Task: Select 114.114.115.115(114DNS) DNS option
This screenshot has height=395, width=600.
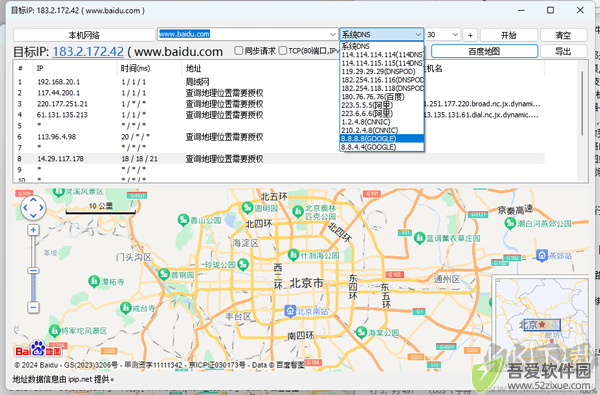Action: [382, 63]
